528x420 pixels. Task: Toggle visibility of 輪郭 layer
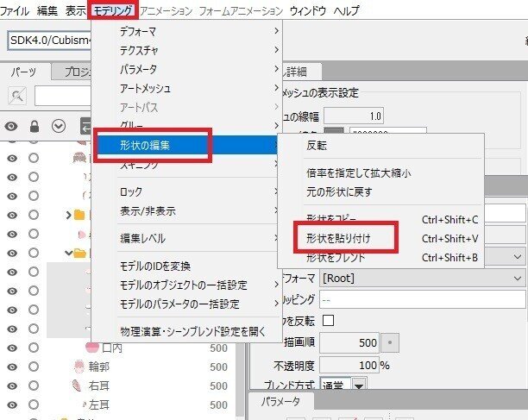click(x=12, y=367)
